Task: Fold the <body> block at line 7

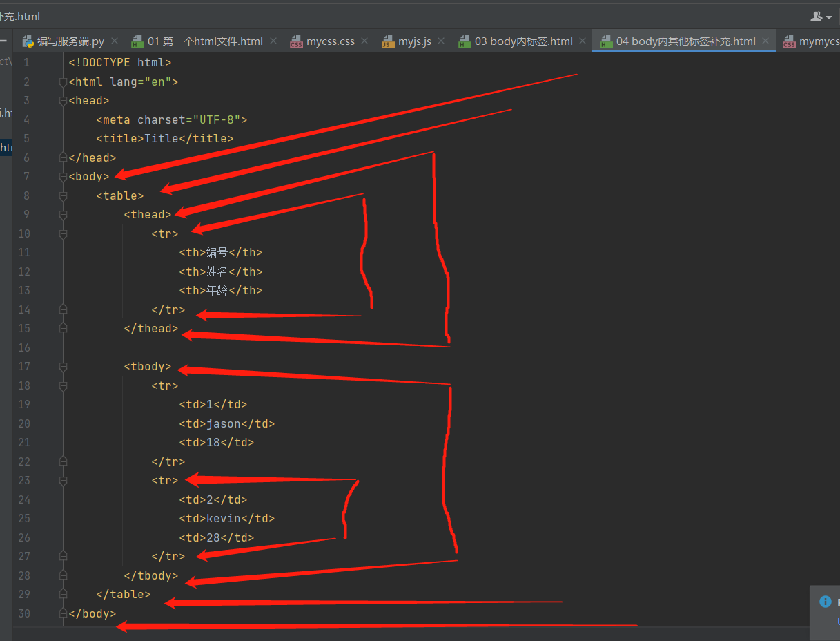Action: click(x=64, y=177)
